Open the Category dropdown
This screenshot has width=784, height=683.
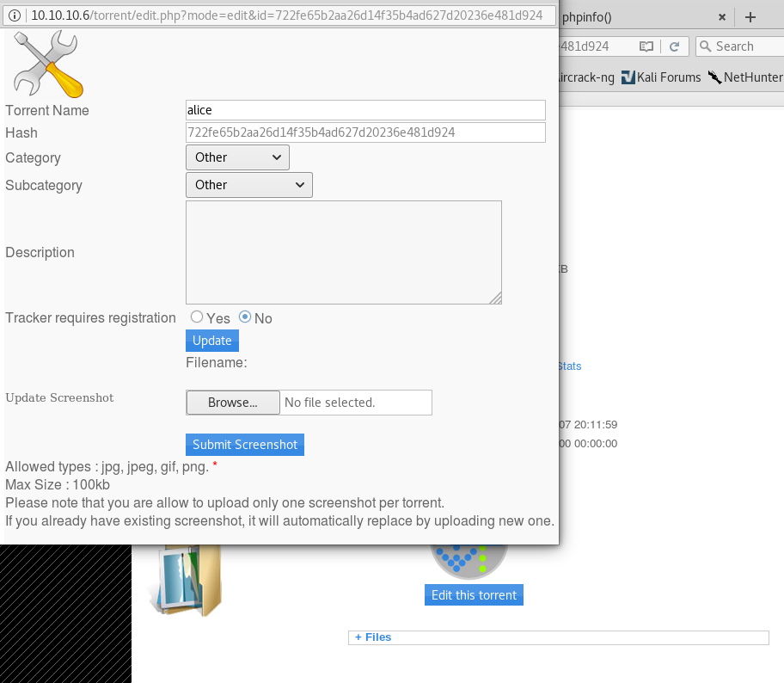point(237,157)
